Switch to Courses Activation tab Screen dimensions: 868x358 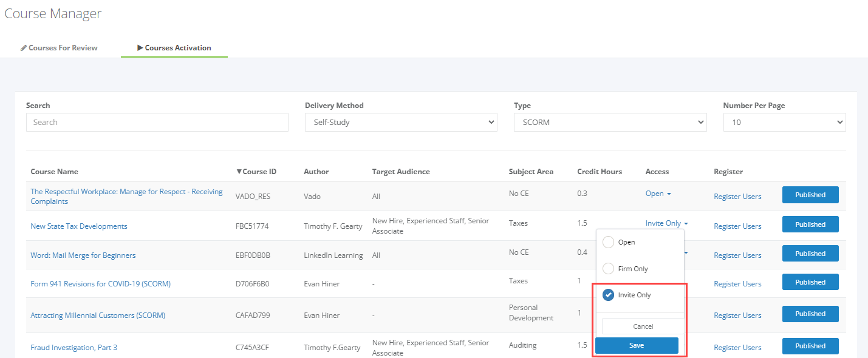[174, 47]
